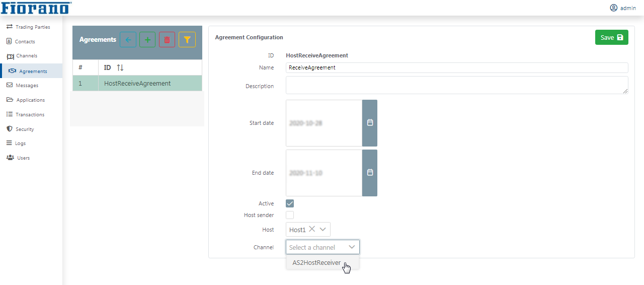This screenshot has width=644, height=285.
Task: Check the Host sender checkbox
Action: pyautogui.click(x=290, y=215)
